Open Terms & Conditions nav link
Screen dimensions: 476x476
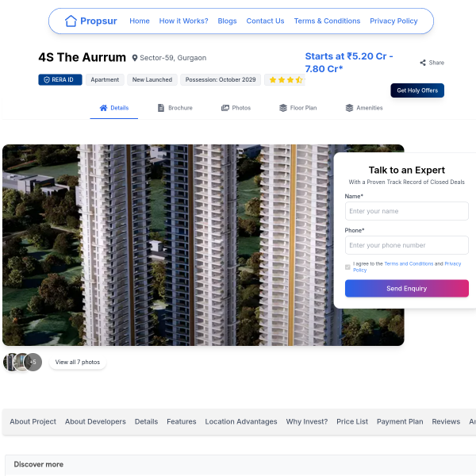(x=327, y=21)
